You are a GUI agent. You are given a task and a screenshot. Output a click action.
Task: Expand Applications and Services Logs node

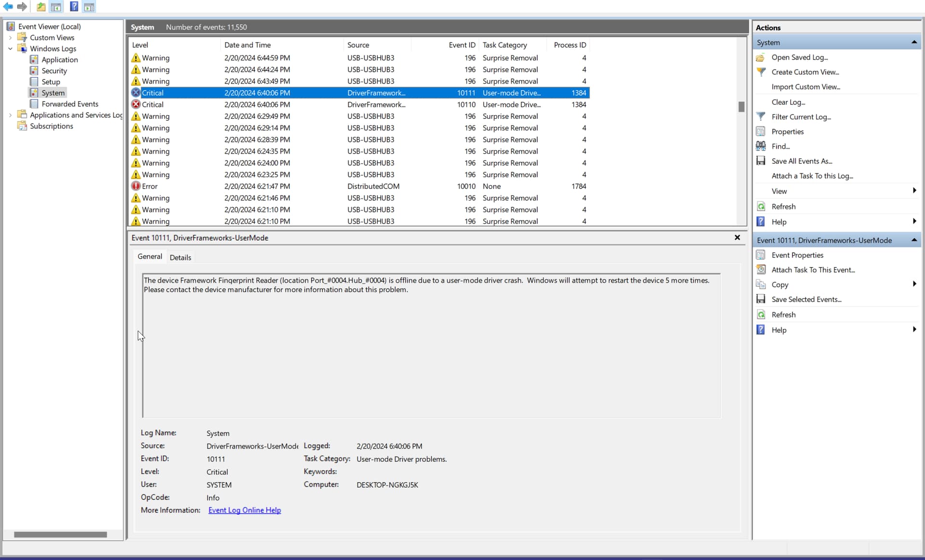(10, 115)
